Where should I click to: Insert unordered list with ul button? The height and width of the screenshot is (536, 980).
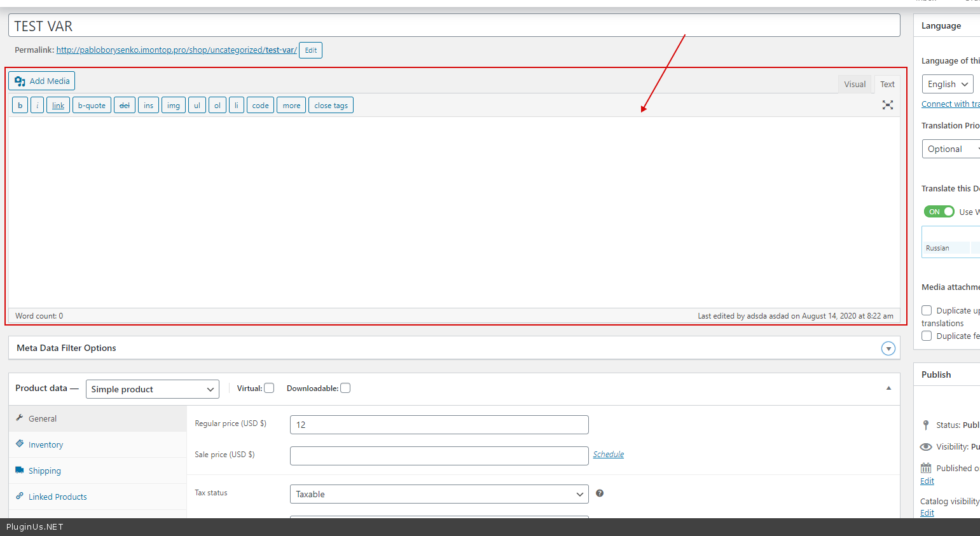(x=197, y=105)
